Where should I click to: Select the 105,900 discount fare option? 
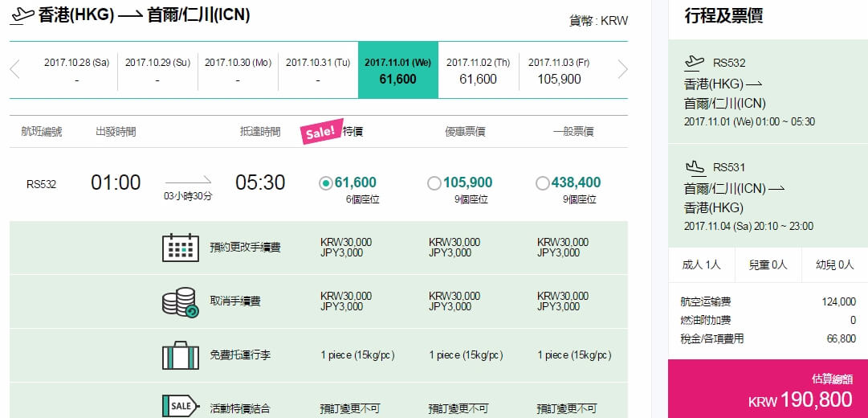[x=434, y=183]
